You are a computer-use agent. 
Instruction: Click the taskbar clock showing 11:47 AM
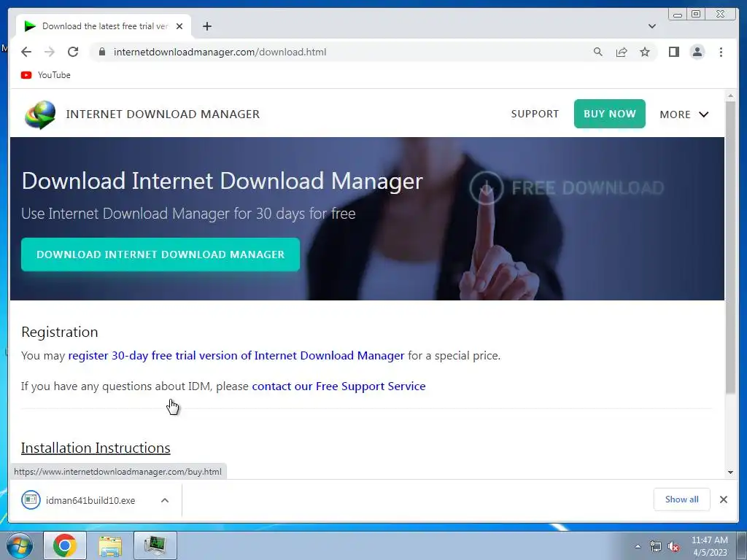(x=709, y=545)
